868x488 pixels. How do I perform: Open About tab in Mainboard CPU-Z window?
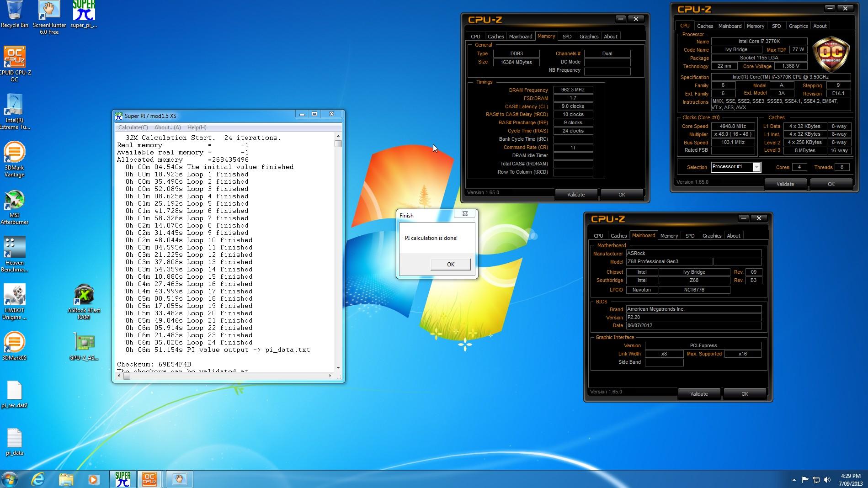click(733, 236)
